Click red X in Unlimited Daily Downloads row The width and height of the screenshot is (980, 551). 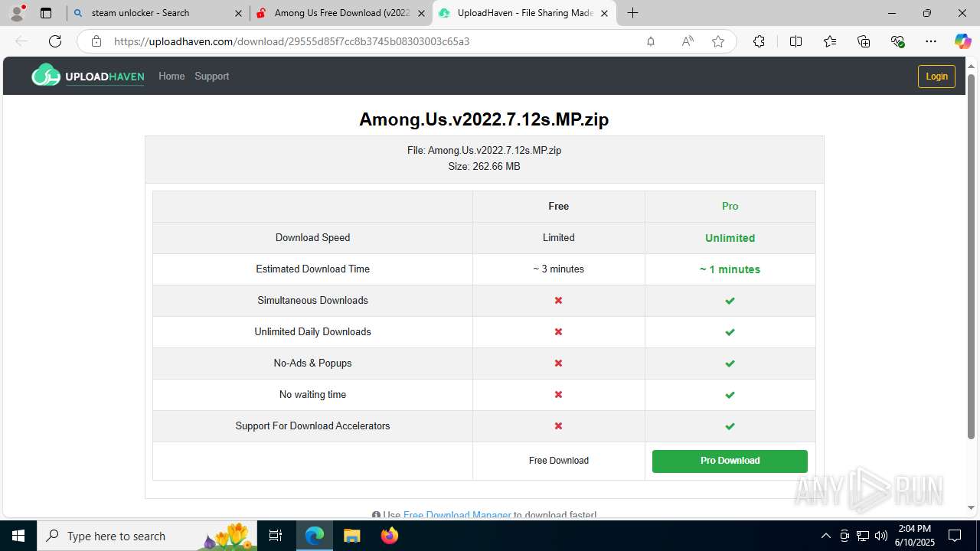pos(559,331)
